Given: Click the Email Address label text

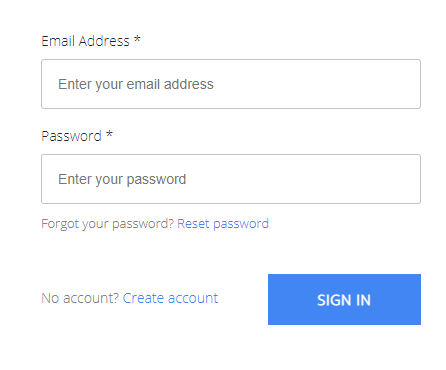Looking at the screenshot, I should pyautogui.click(x=85, y=41).
